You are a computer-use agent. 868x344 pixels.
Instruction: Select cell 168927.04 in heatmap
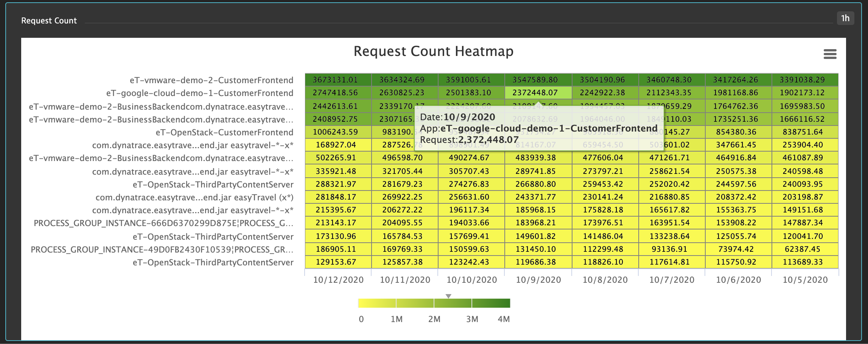coord(338,145)
